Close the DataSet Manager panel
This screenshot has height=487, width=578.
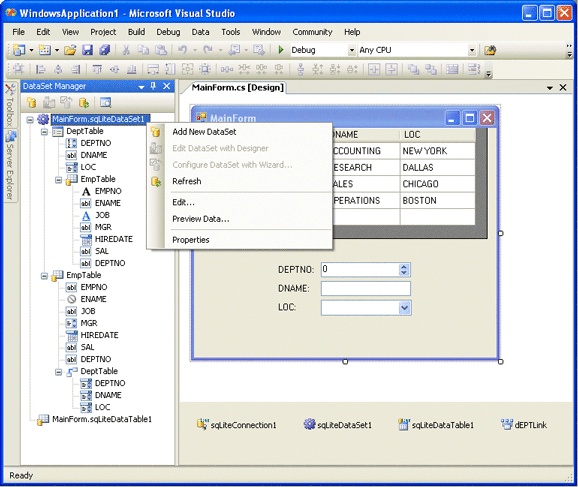coord(167,86)
